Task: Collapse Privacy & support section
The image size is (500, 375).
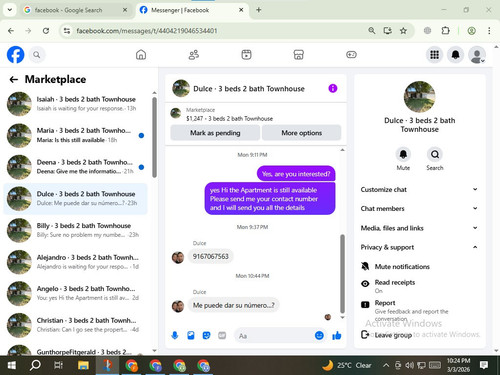Action: tap(419, 247)
